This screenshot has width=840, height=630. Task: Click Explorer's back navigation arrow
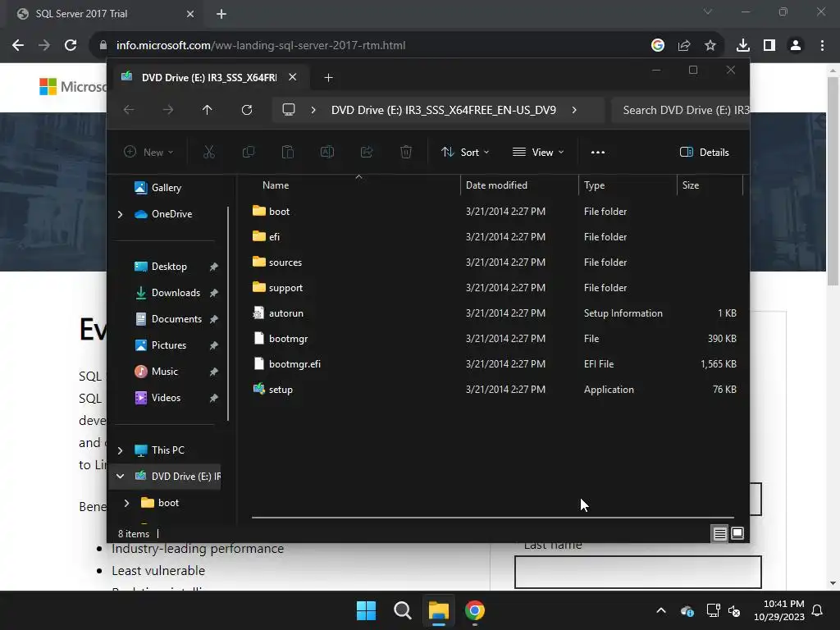(x=129, y=110)
